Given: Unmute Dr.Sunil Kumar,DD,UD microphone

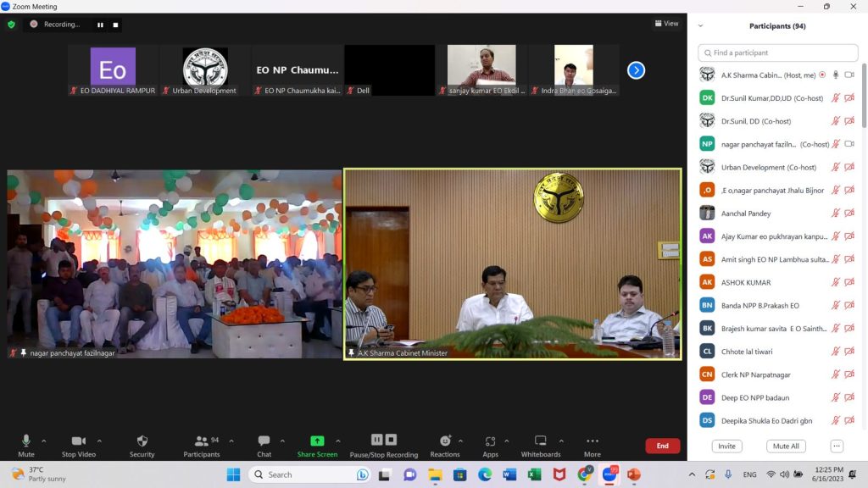Looking at the screenshot, I should click(x=836, y=98).
